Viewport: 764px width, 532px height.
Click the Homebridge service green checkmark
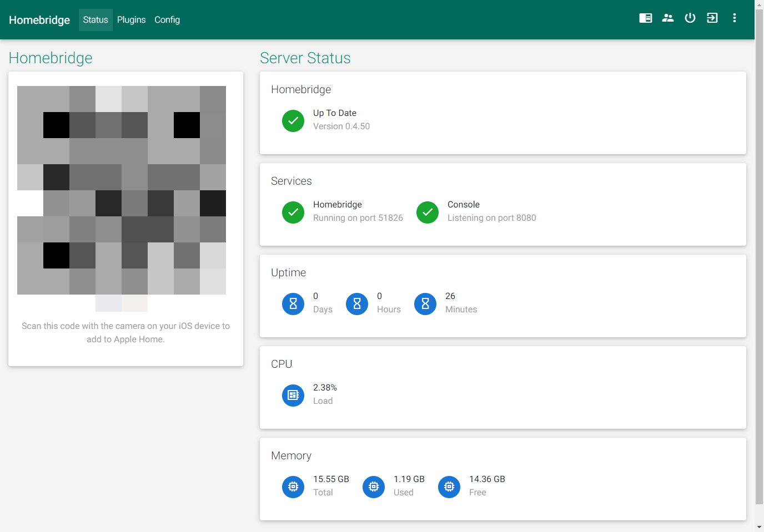coord(293,212)
